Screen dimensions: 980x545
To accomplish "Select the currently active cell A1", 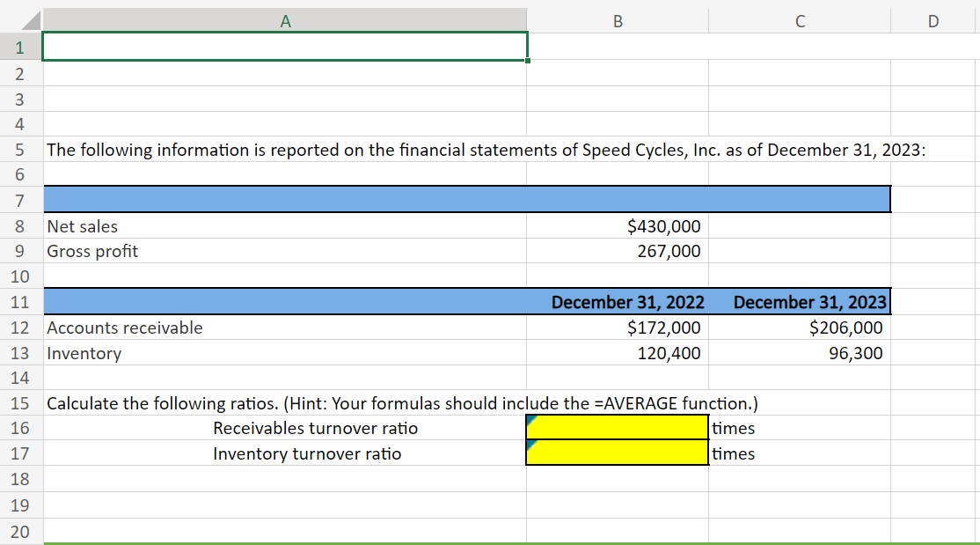I will pyautogui.click(x=286, y=47).
